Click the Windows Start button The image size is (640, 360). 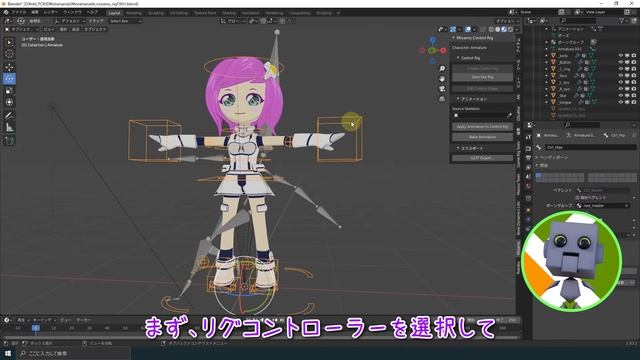(8, 353)
